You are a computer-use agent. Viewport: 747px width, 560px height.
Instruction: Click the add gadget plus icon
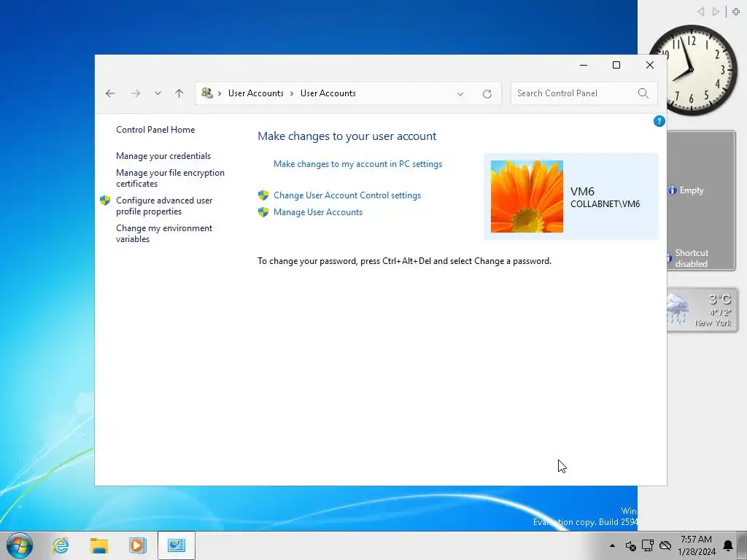(x=736, y=12)
